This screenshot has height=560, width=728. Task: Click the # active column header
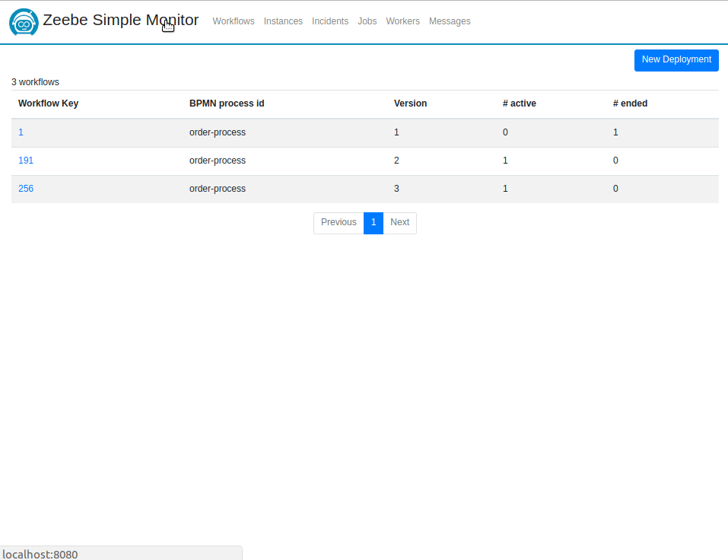coord(520,103)
